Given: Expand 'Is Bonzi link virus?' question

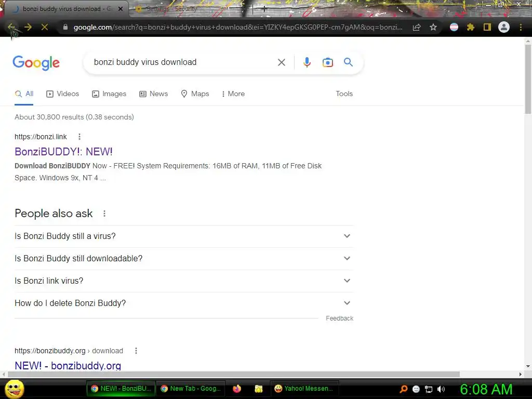Looking at the screenshot, I should tap(184, 281).
